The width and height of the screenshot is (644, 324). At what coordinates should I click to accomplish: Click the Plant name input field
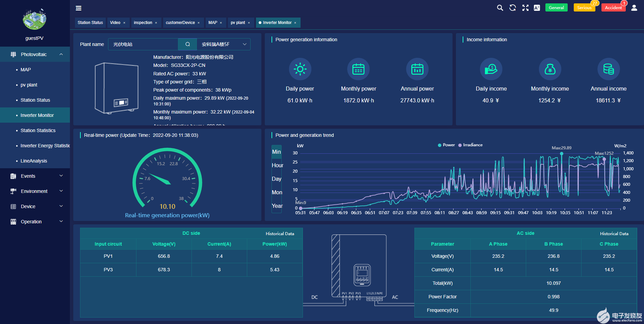point(143,44)
